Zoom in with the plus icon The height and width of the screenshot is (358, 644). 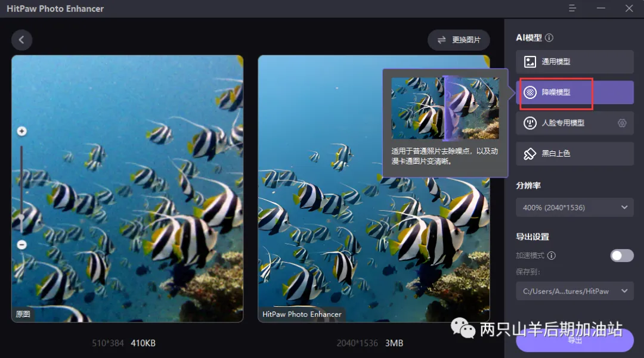22,131
